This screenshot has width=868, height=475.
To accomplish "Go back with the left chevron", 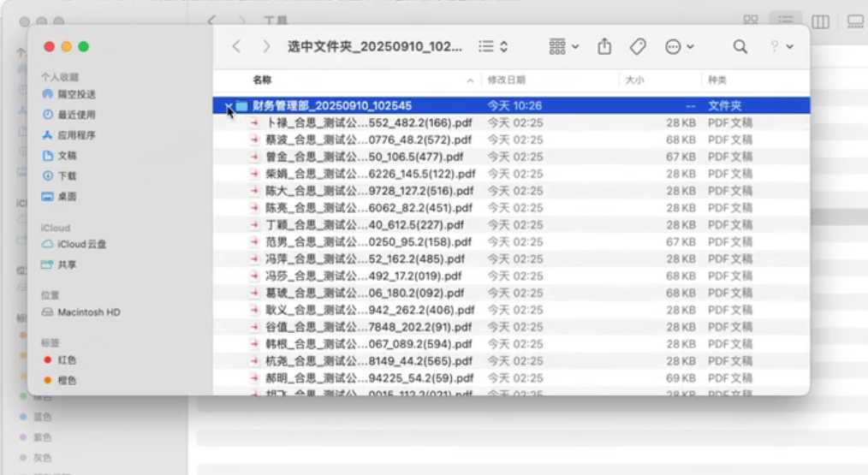I will [237, 47].
